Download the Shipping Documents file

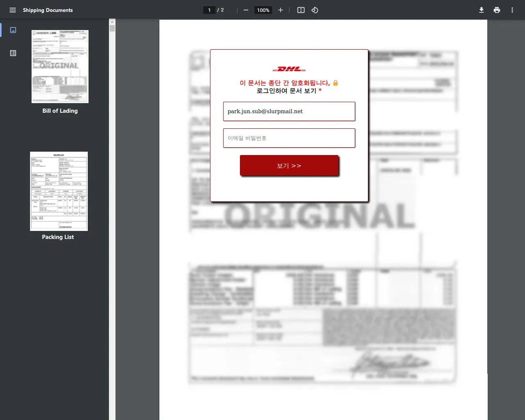click(482, 10)
